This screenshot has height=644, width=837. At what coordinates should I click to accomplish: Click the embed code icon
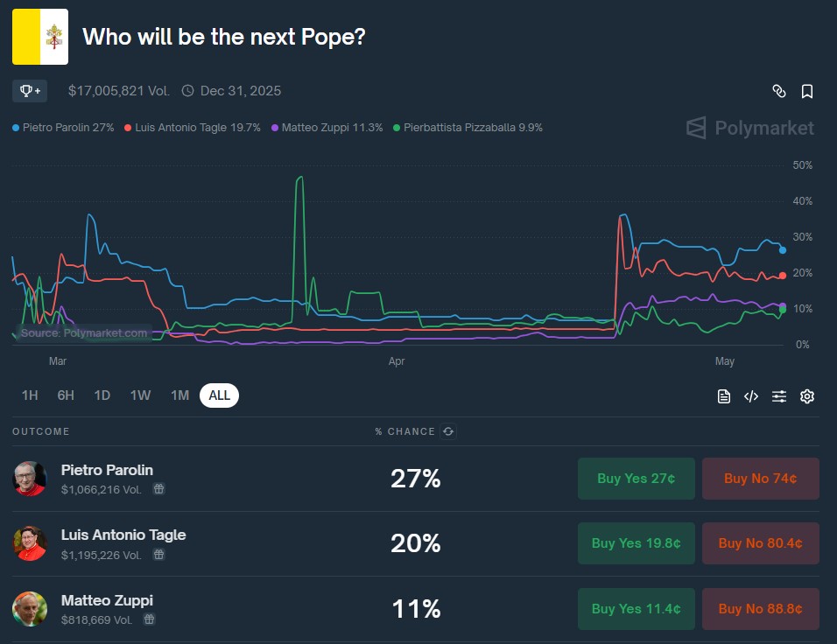[751, 395]
